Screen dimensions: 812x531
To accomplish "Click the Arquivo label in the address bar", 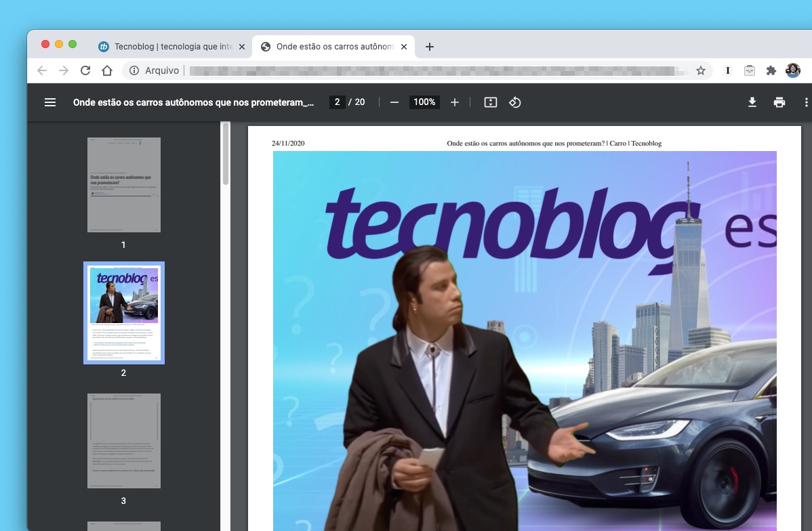I will click(161, 70).
